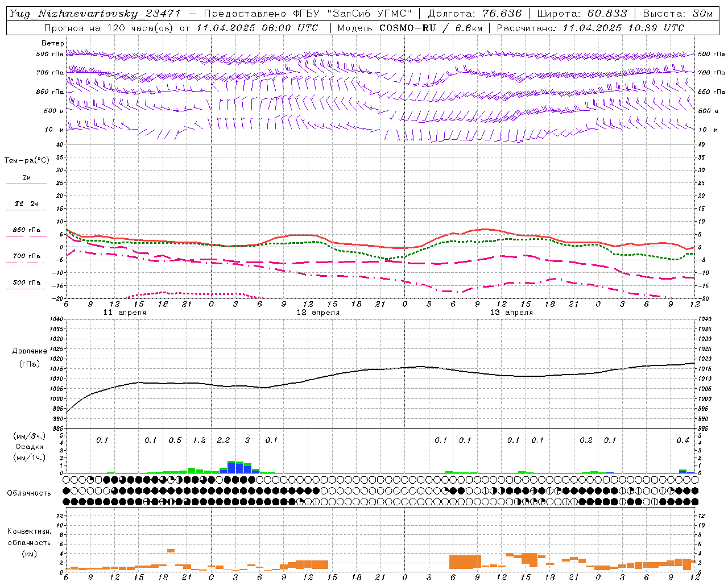Click the precipitation value 2.2

click(x=224, y=440)
